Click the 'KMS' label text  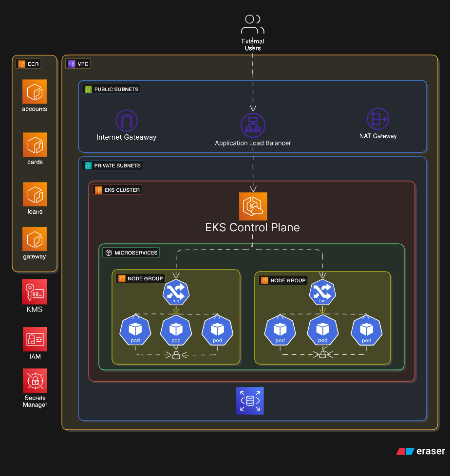(35, 310)
